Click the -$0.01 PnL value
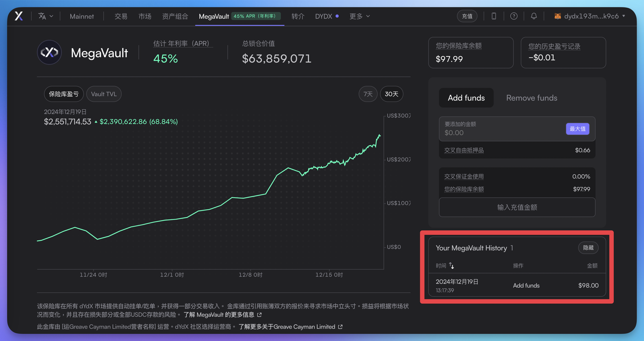Viewport: 644px width, 341px height. 542,58
